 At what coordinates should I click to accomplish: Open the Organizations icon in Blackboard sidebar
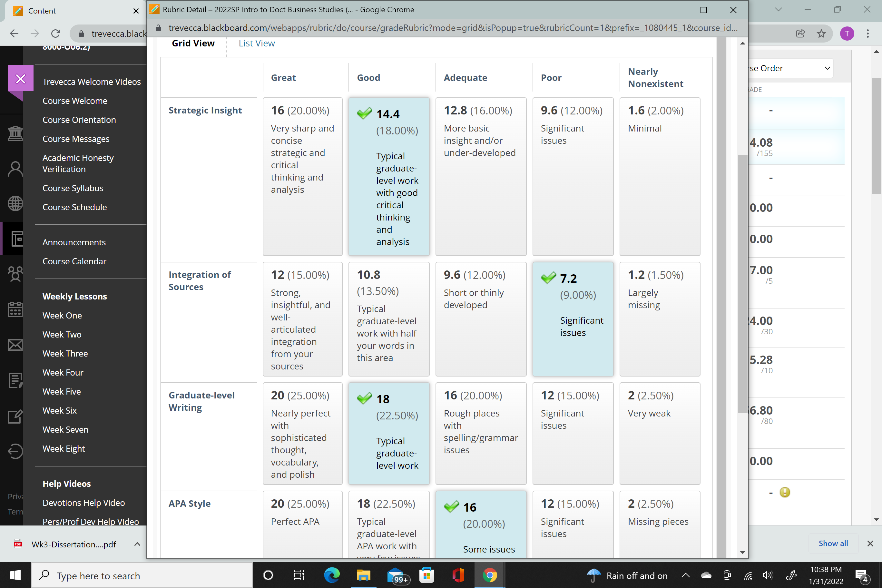(x=15, y=274)
